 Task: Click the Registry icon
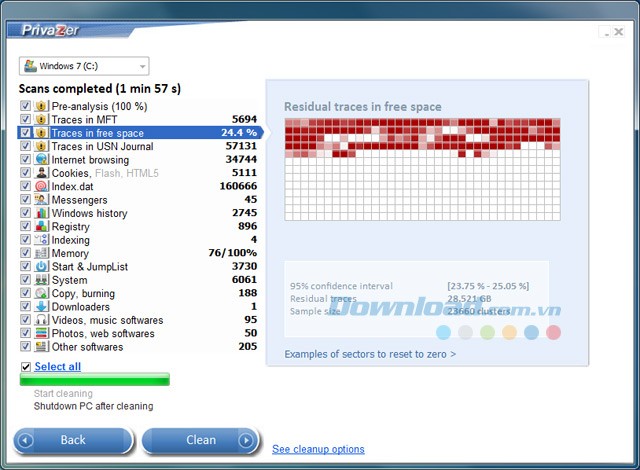[41, 227]
